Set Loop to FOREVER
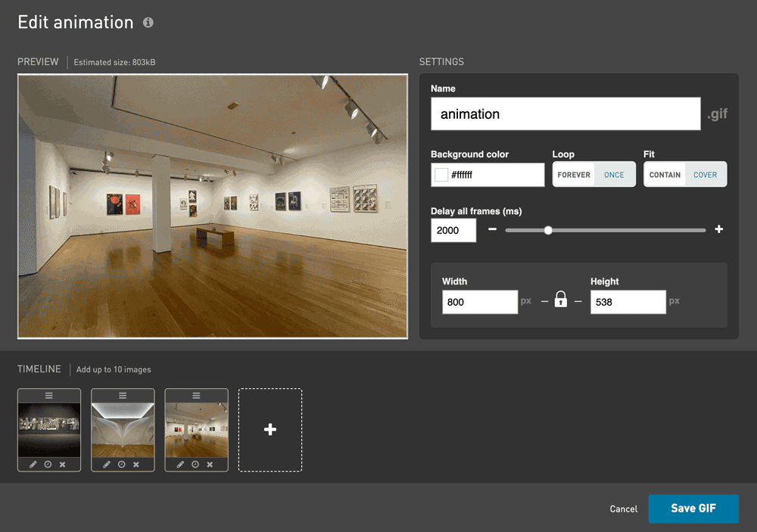The height and width of the screenshot is (532, 757). click(574, 175)
